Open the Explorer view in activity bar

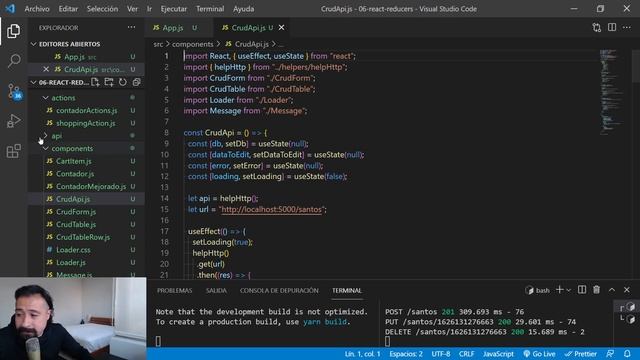pyautogui.click(x=13, y=31)
